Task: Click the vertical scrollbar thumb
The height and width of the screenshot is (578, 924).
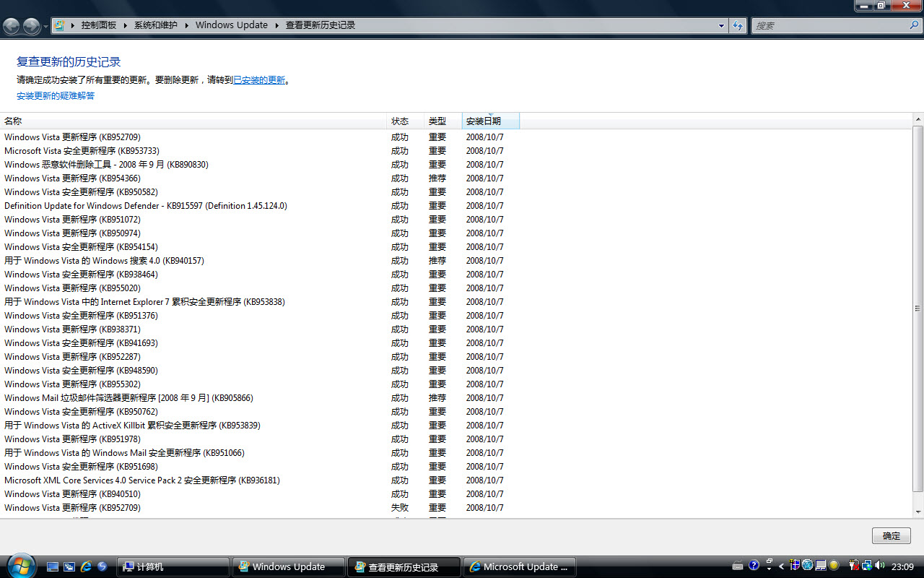Action: tap(918, 309)
